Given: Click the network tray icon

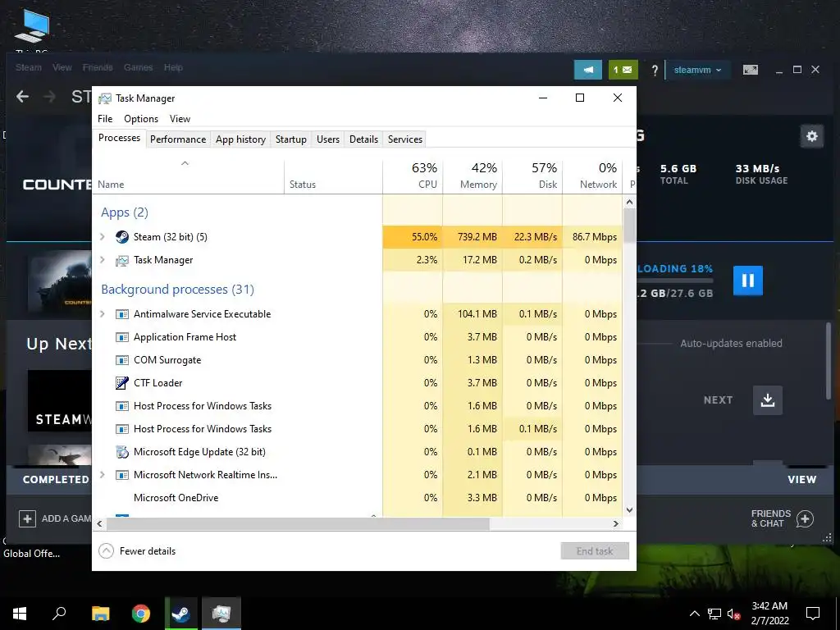Looking at the screenshot, I should [714, 614].
